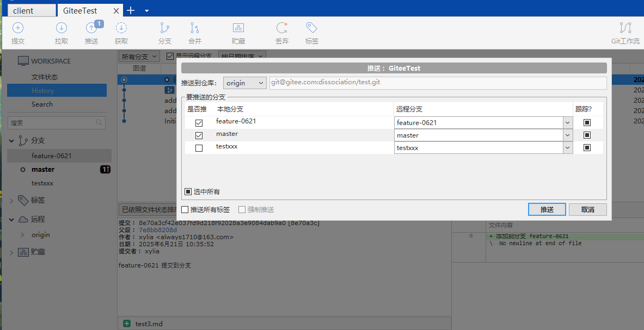Click the 合并 (Merge) toolbar icon

pyautogui.click(x=195, y=33)
